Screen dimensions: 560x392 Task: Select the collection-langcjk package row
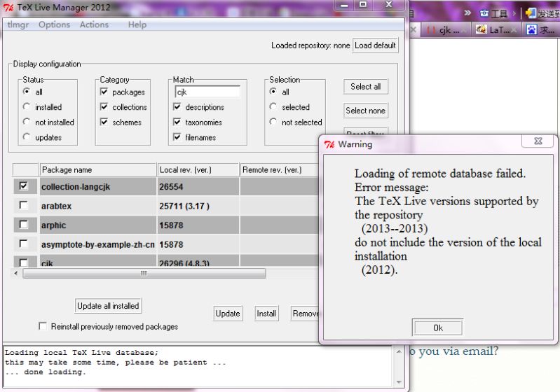coord(166,186)
